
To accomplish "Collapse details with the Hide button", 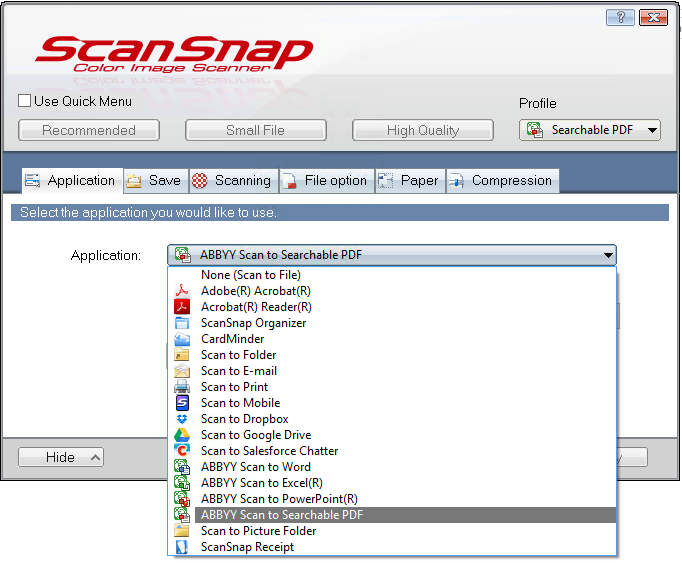I will point(61,457).
